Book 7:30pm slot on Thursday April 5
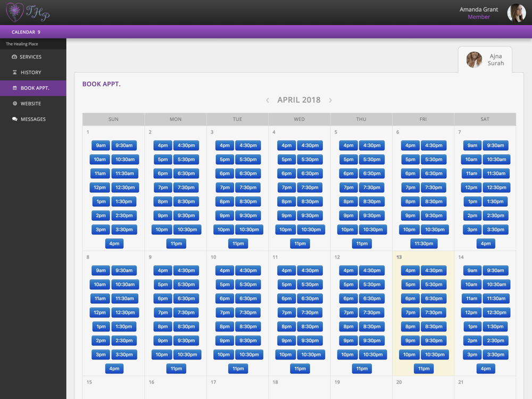Image resolution: width=532 pixels, height=399 pixels. [x=372, y=188]
